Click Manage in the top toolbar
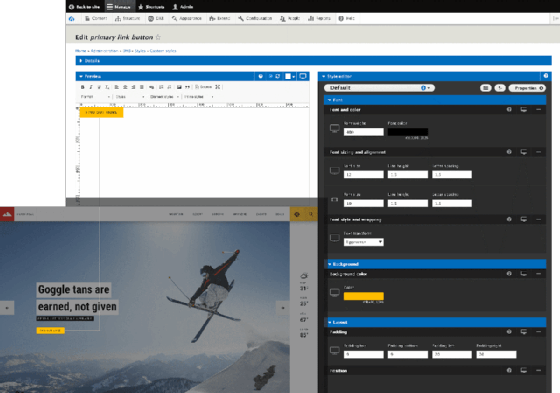The image size is (560, 393). click(x=119, y=7)
